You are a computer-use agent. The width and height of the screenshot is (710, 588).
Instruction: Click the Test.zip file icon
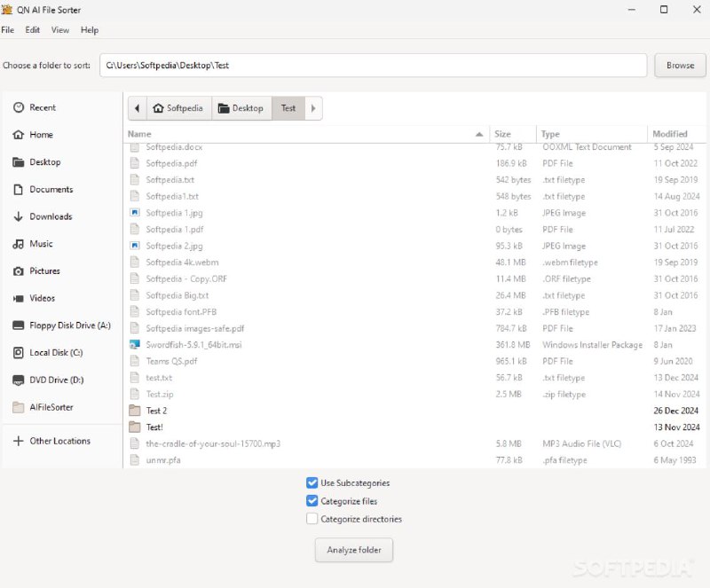[x=135, y=394]
